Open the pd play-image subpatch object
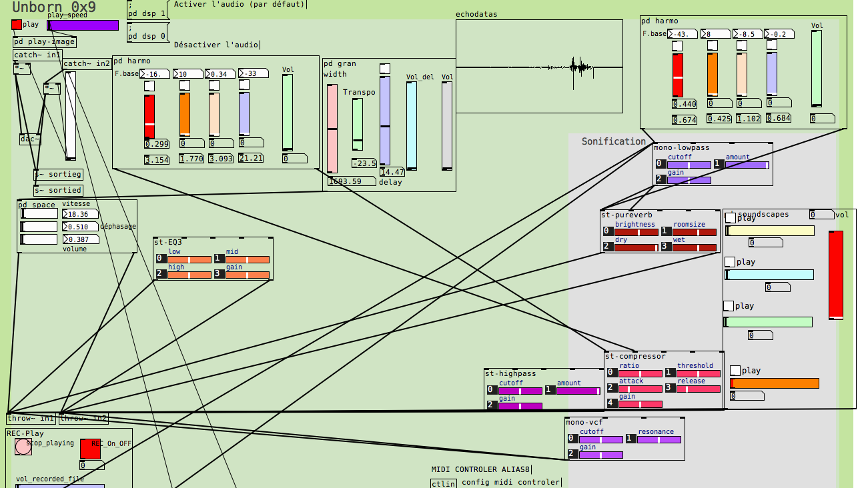The height and width of the screenshot is (488, 868). click(x=45, y=42)
